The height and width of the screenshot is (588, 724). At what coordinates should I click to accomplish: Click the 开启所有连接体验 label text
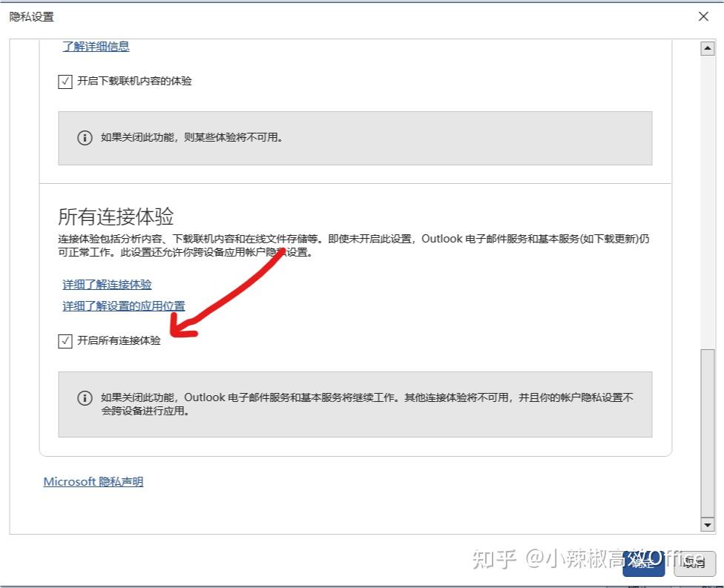pos(119,340)
